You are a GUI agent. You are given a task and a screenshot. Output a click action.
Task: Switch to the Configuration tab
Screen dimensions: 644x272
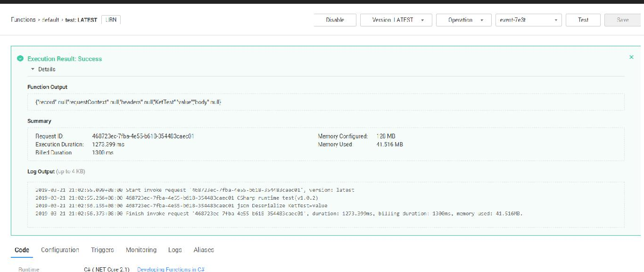(60, 250)
